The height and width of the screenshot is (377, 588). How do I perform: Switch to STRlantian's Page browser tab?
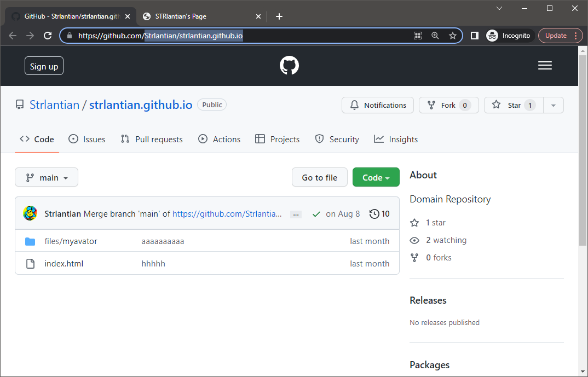(x=201, y=16)
